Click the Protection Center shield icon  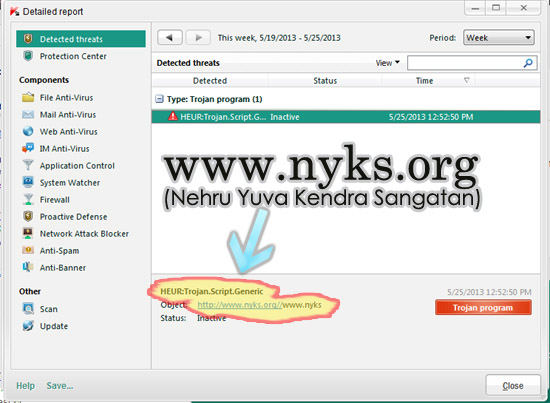click(x=28, y=56)
